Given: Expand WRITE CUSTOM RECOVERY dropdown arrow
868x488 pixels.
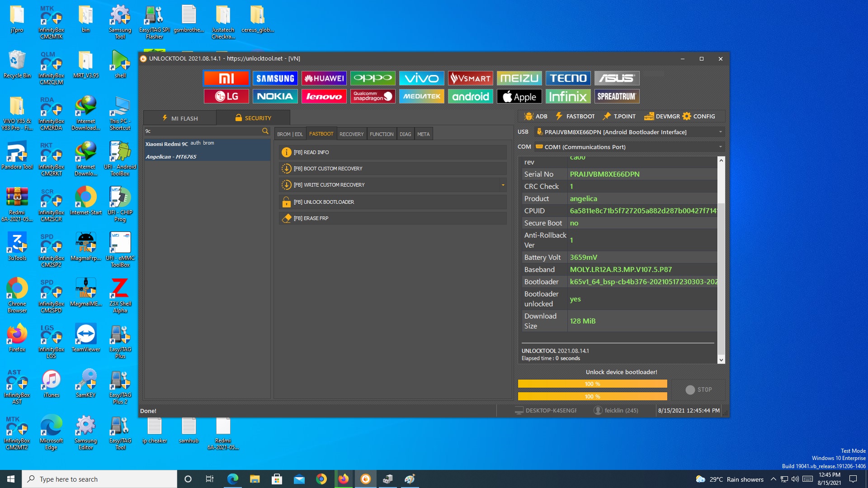Looking at the screenshot, I should [503, 185].
